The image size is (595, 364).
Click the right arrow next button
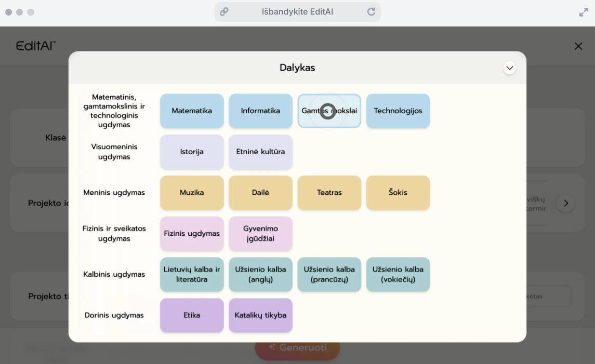(565, 203)
